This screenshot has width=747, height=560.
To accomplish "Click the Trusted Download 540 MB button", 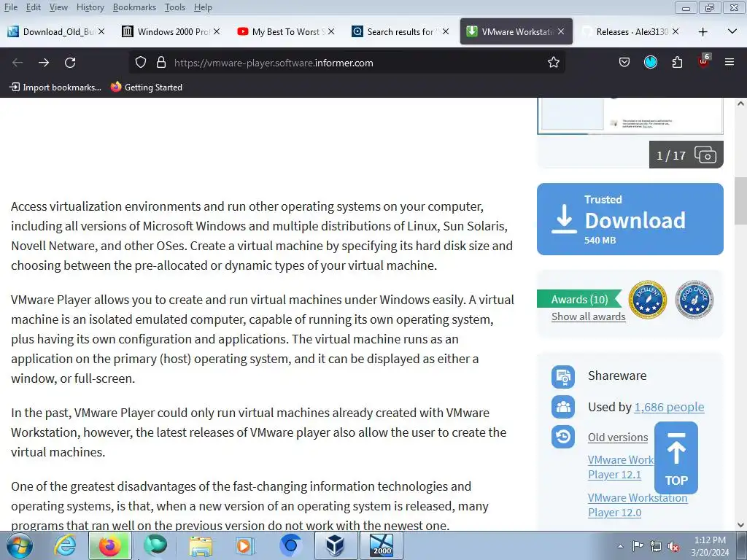I will 630,219.
